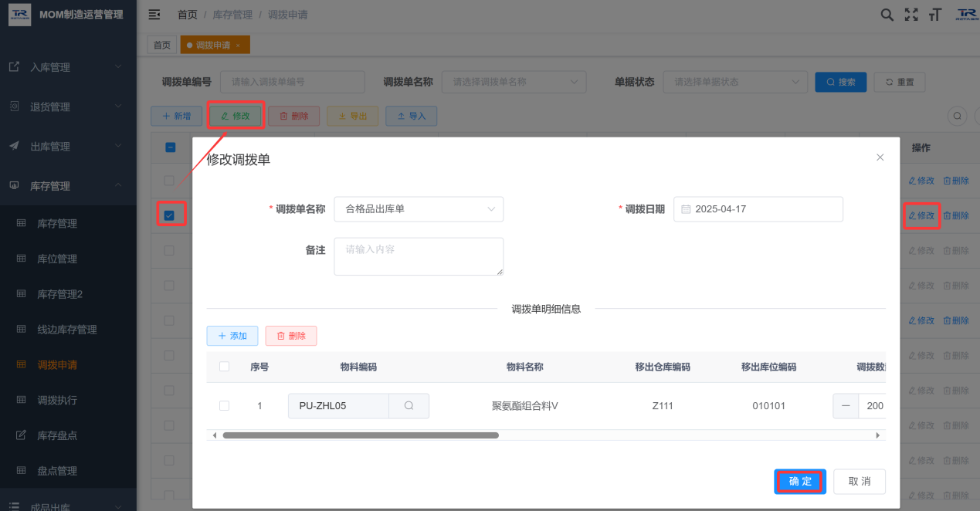Toggle the fullscreen icon in header
This screenshot has height=511, width=980.
(x=911, y=15)
